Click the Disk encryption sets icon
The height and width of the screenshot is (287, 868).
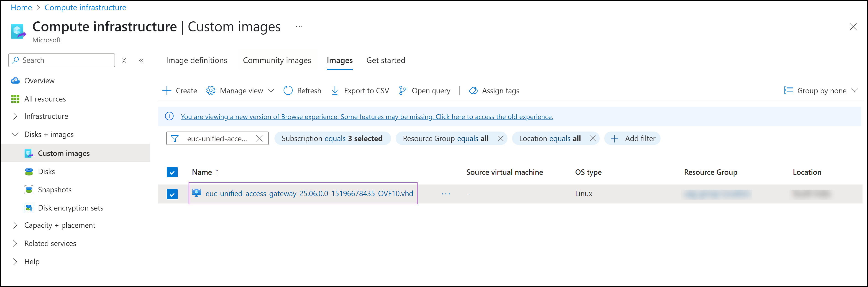pyautogui.click(x=29, y=208)
